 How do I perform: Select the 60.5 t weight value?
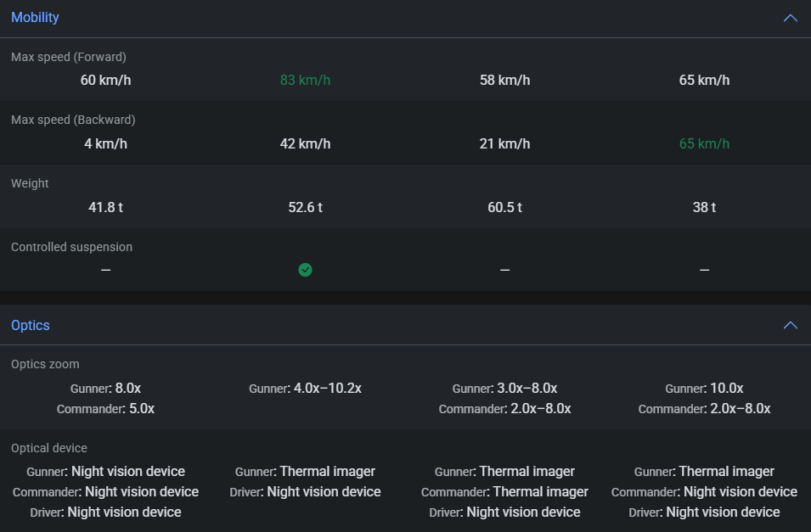(504, 207)
